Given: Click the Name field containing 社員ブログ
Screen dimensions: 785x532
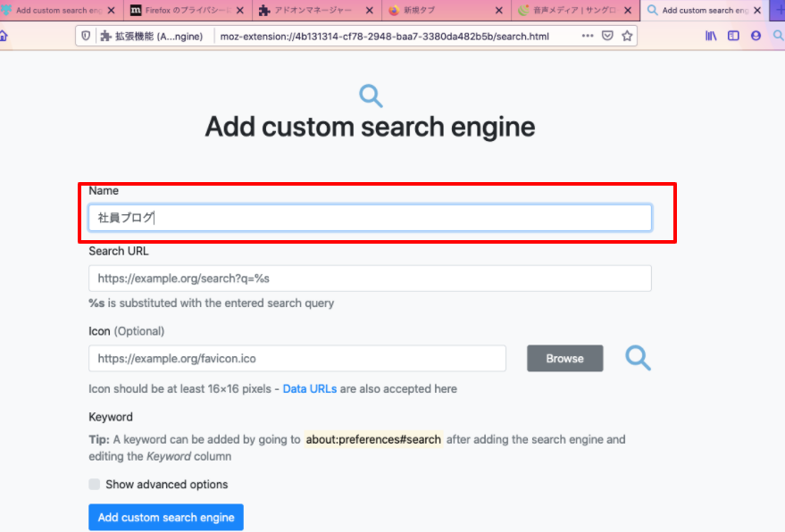Looking at the screenshot, I should pyautogui.click(x=370, y=218).
